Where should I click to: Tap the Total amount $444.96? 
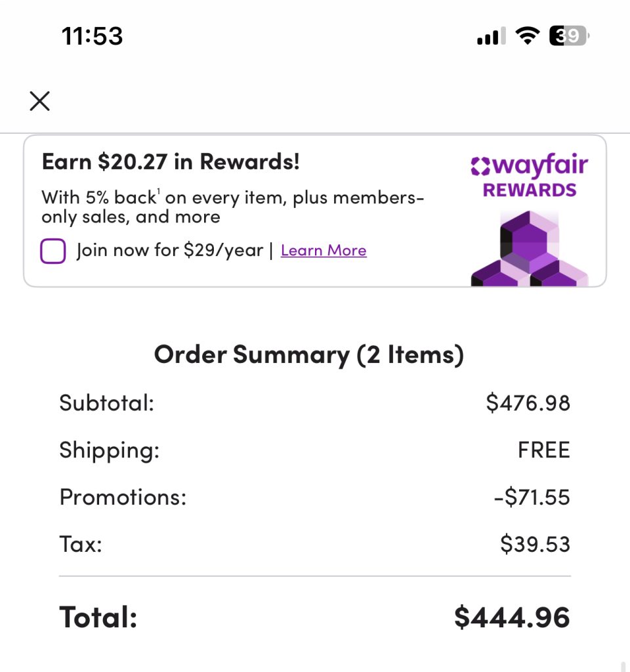513,618
